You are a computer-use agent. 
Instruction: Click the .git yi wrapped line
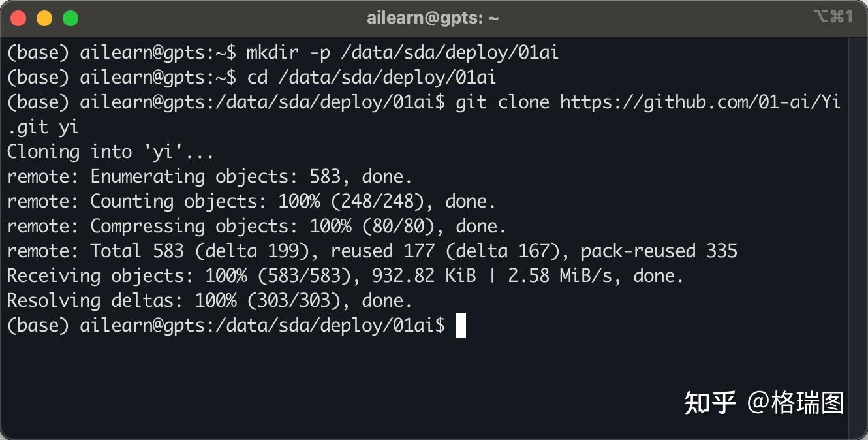(x=43, y=127)
